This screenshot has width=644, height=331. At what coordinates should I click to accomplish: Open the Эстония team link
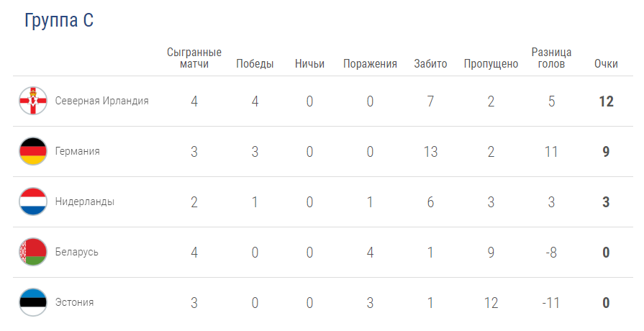point(74,302)
